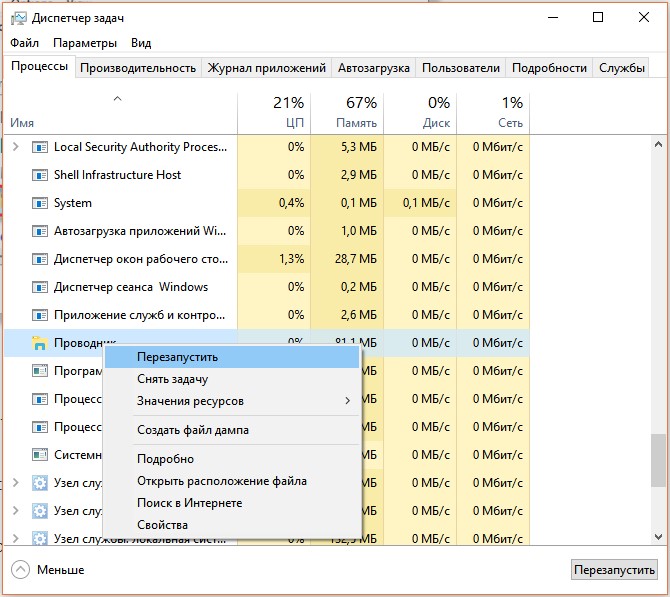Switch to the Журнал приложений tab

267,68
